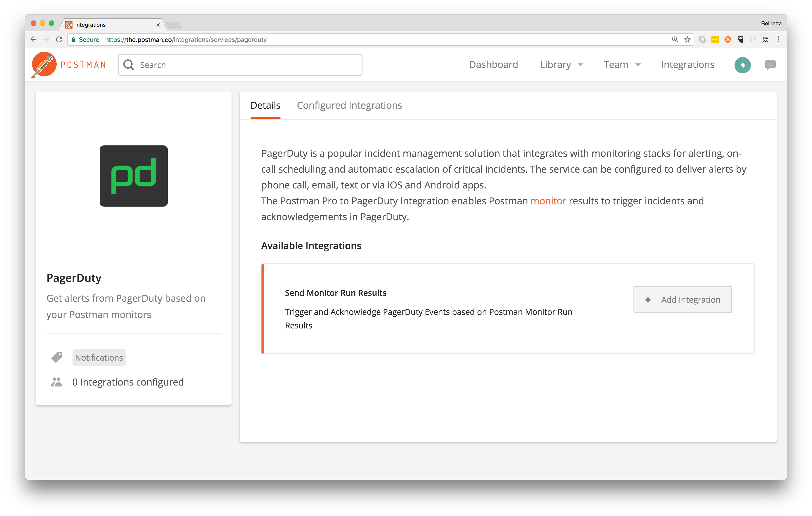Screen dimensions: 812x516
Task: Click inside the Search field
Action: coord(236,64)
